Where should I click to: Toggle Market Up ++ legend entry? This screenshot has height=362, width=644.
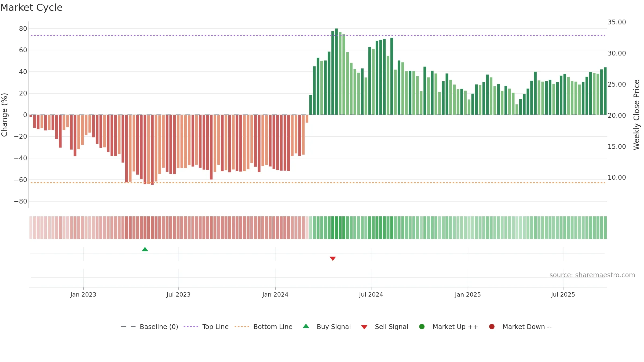coord(449,327)
